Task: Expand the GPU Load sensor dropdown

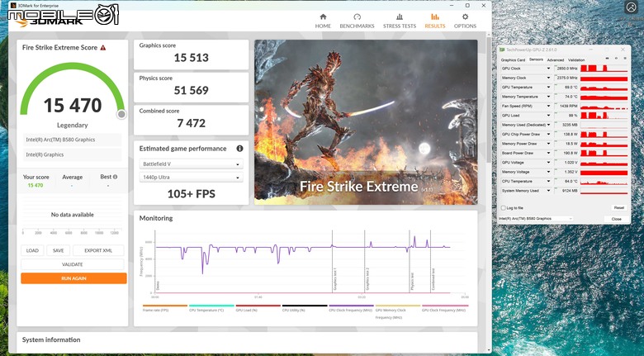Action: (548, 116)
